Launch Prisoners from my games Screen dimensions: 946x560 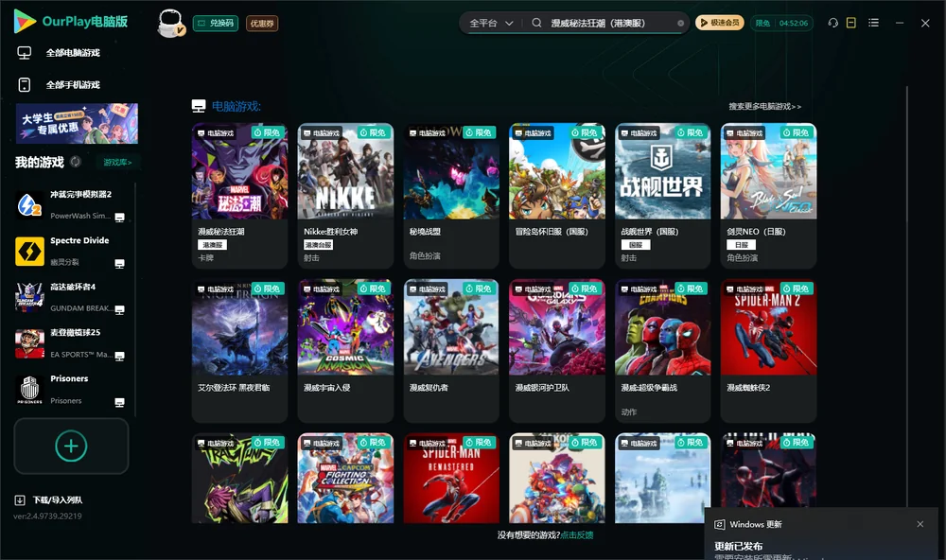(x=71, y=390)
